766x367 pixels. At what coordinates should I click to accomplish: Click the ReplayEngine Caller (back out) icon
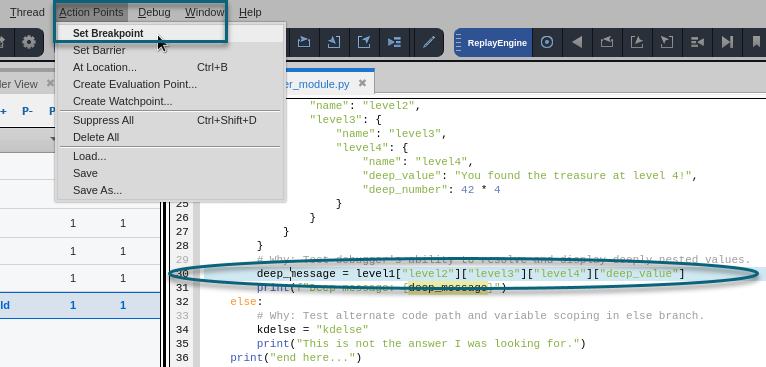(667, 43)
